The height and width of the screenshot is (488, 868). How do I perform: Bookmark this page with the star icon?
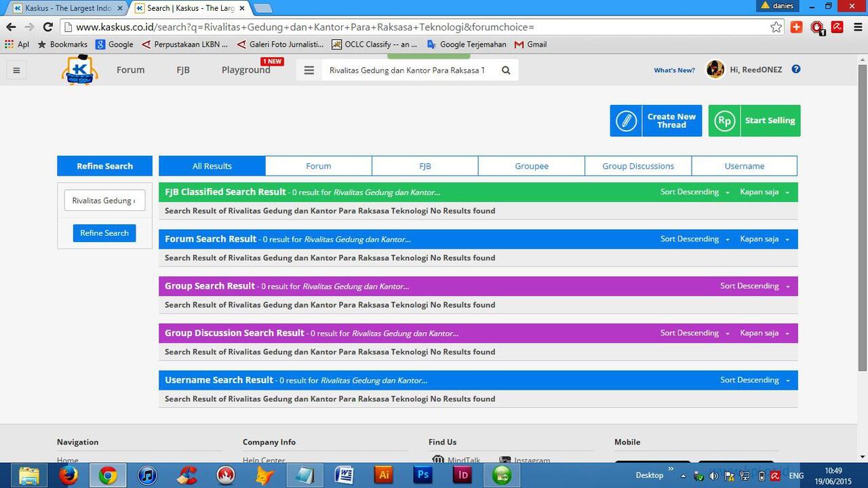(776, 27)
